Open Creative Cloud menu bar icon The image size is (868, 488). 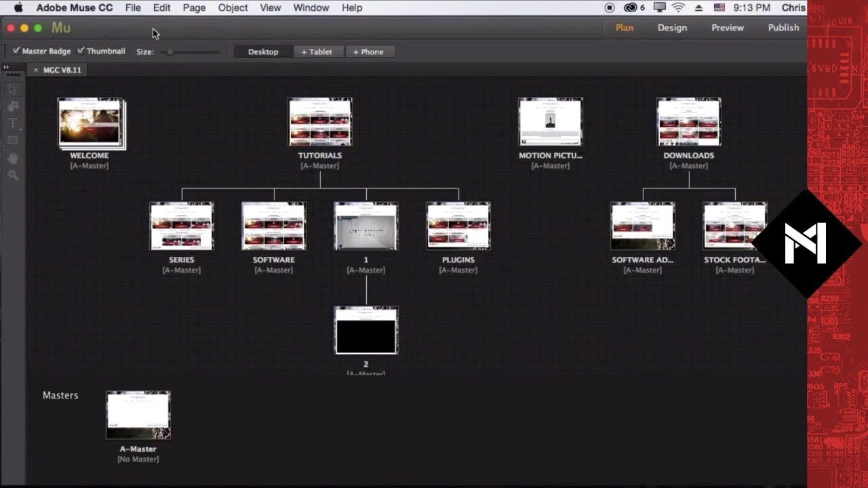631,8
